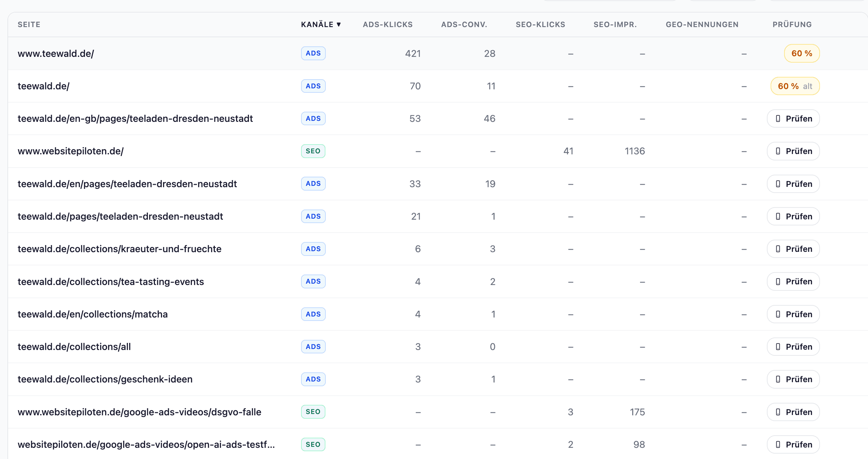868x459 pixels.
Task: Click Prüfen for en-gb/pages/teeladen-dresden-neustadt
Action: click(x=793, y=118)
